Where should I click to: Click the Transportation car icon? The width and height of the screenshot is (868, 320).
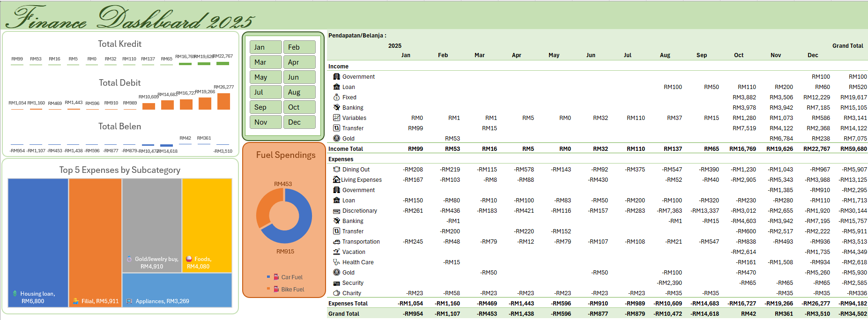point(336,242)
